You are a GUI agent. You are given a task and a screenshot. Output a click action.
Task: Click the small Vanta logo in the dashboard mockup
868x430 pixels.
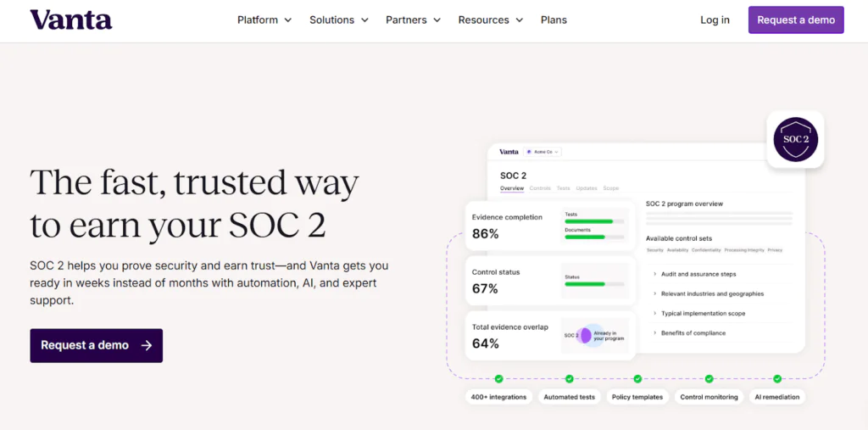(509, 151)
